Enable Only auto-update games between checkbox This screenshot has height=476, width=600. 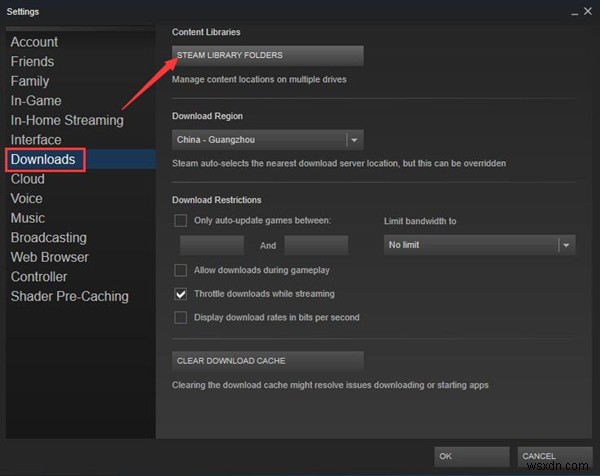(x=181, y=220)
